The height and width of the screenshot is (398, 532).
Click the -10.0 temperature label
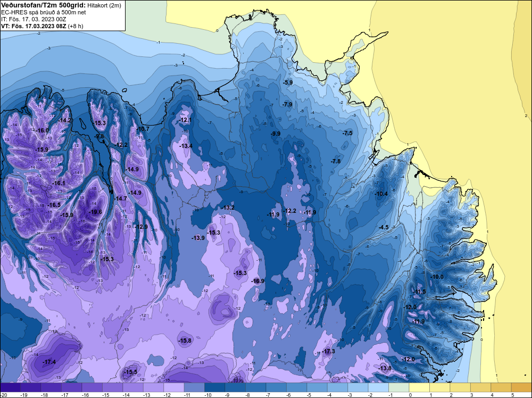tap(437, 277)
